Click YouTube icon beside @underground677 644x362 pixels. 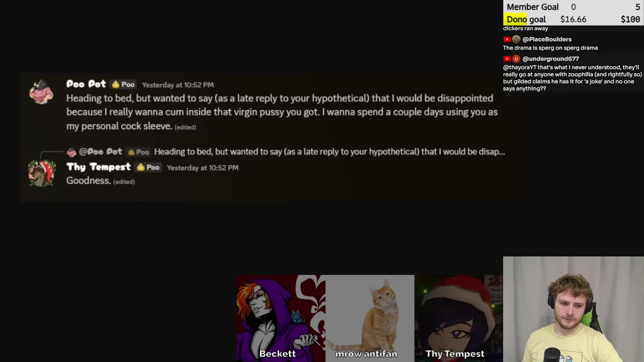pos(507,59)
